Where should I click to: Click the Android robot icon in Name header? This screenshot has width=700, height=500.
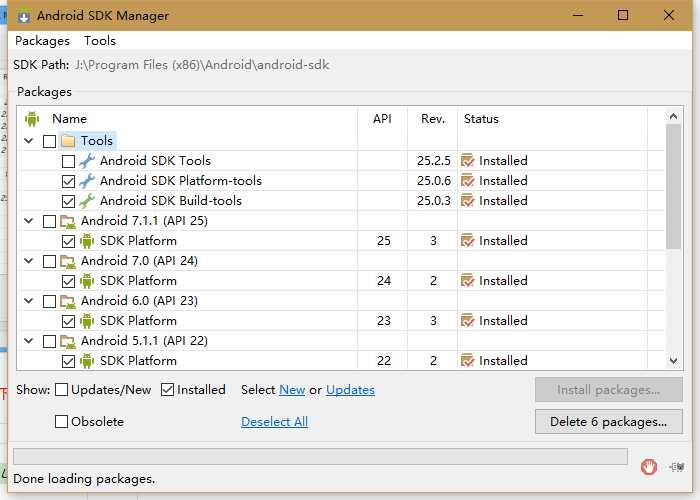32,119
